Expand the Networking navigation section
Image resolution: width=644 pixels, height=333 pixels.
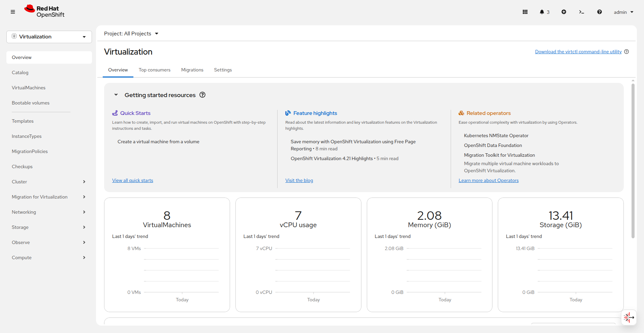pyautogui.click(x=49, y=212)
